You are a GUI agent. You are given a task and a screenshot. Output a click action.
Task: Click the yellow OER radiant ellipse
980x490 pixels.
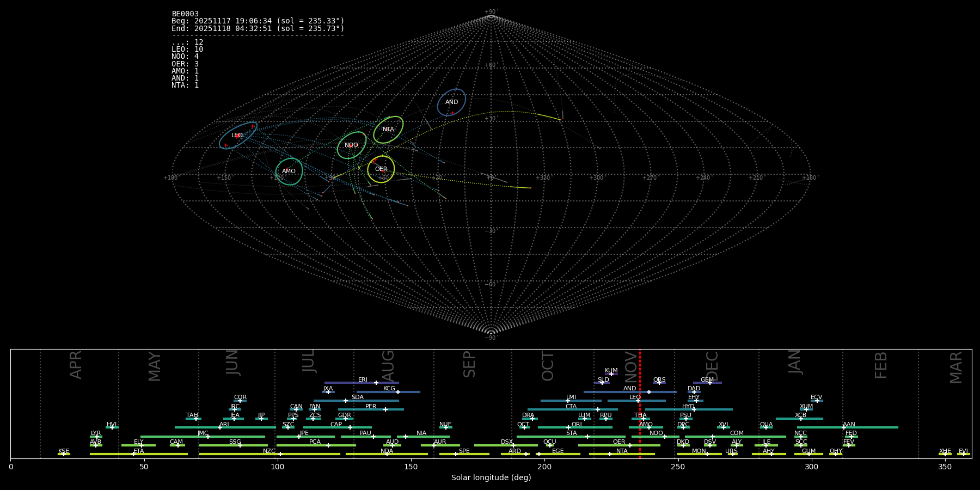click(381, 169)
